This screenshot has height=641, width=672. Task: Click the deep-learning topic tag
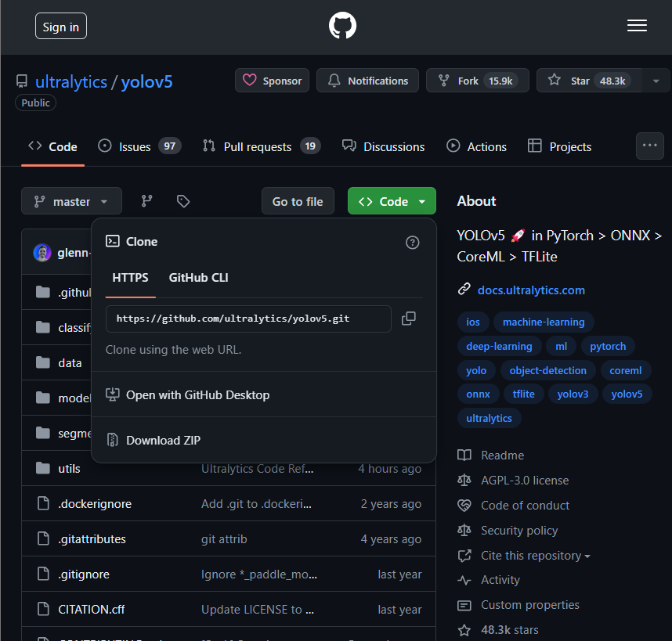(499, 346)
